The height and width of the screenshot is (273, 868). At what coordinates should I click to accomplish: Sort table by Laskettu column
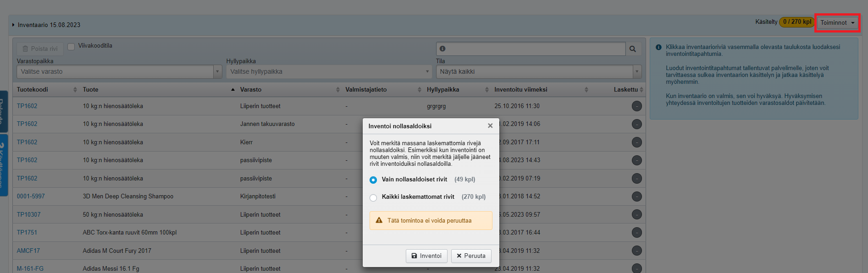pyautogui.click(x=641, y=90)
